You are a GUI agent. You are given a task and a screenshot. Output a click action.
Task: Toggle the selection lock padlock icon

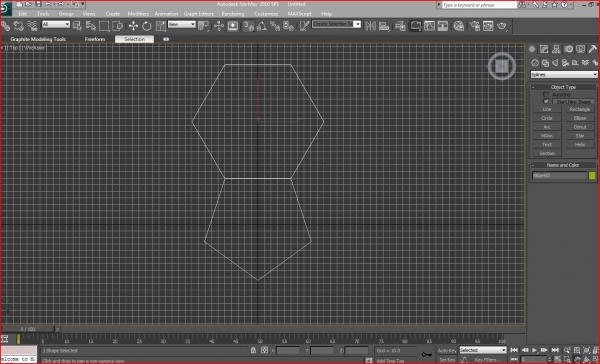pos(253,350)
